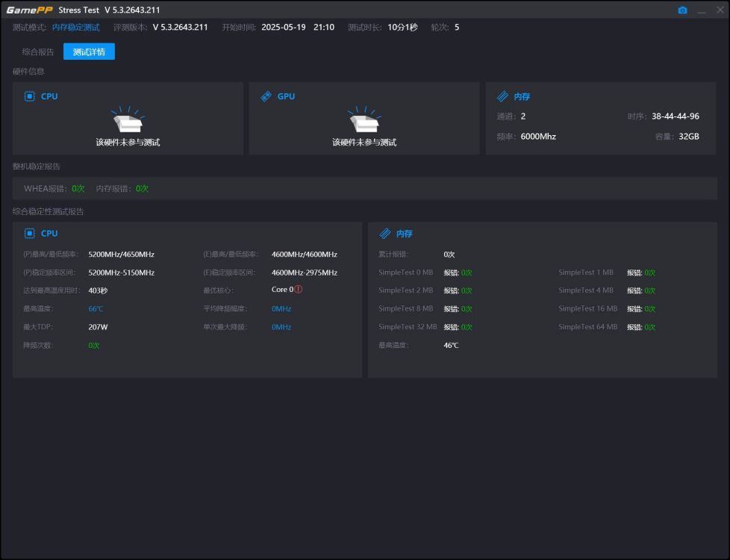Click the SimpleTest 2 MB row
The image size is (730, 560).
(425, 290)
